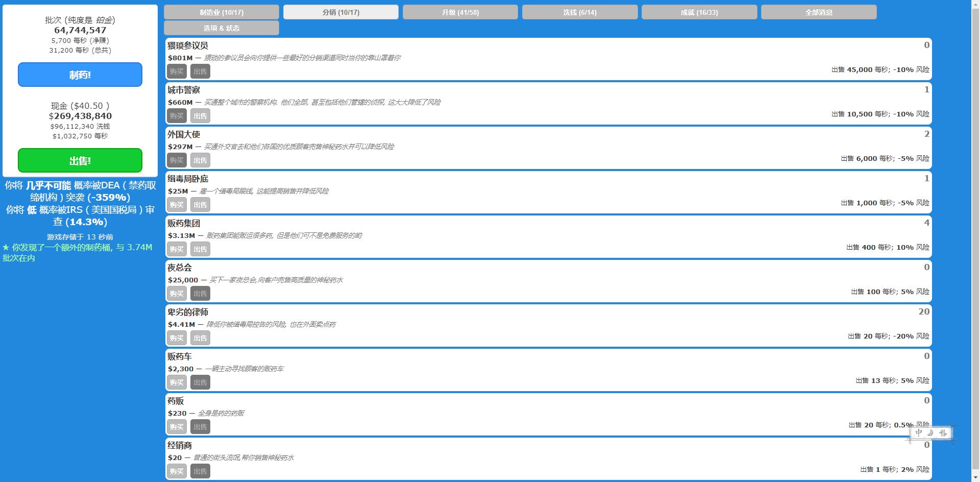Buy a 贩药集团 with 购买

coord(177,249)
